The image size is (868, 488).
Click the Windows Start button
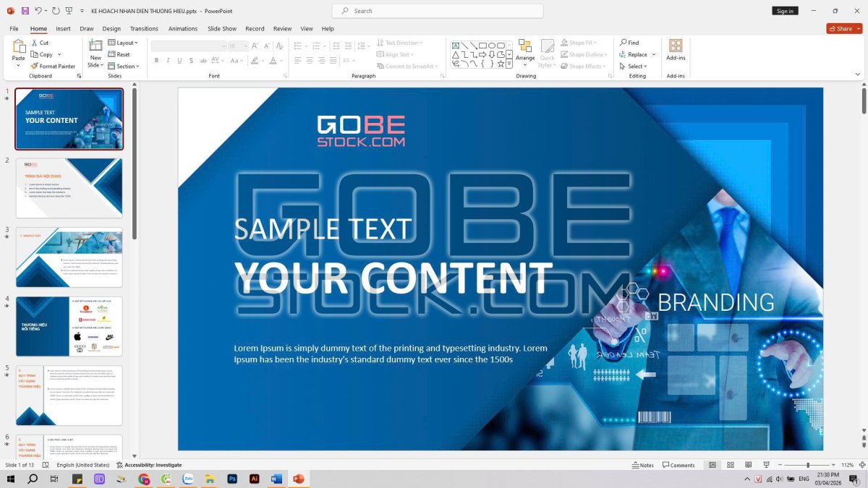pos(11,479)
